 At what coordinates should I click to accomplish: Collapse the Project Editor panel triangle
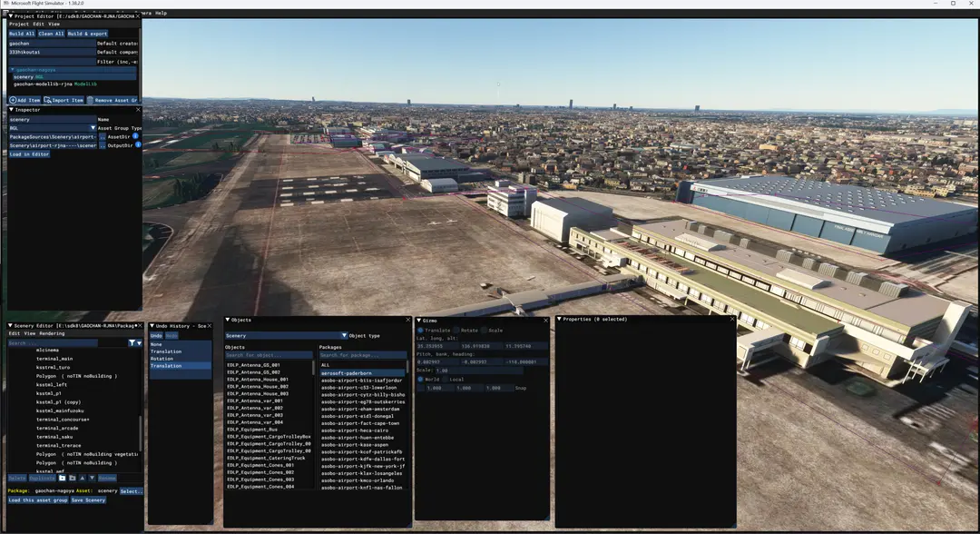pyautogui.click(x=11, y=16)
